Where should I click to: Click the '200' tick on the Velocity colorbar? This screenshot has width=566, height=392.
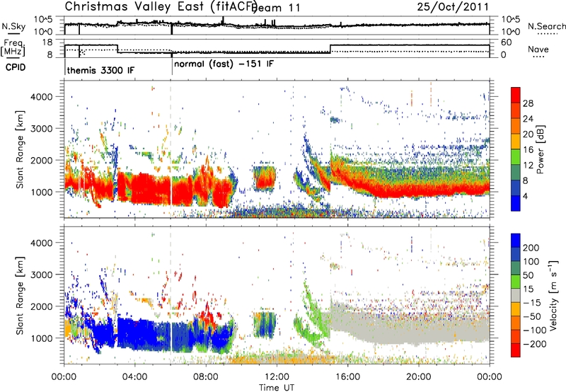531,248
